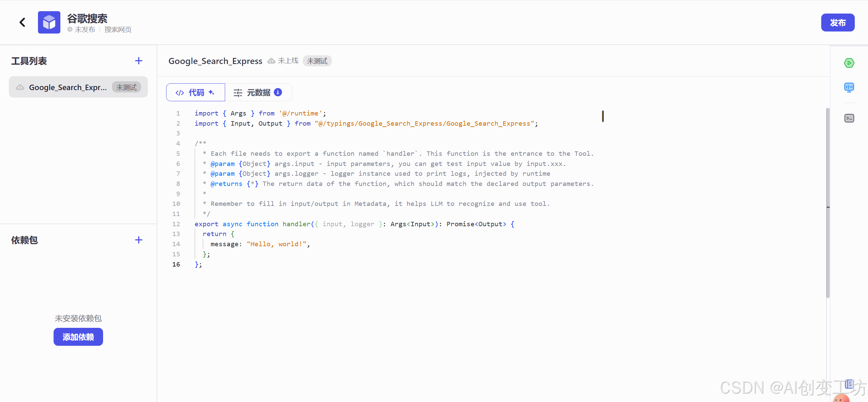Image resolution: width=868 pixels, height=402 pixels.
Task: Click the AI sparkle icon on 代码 tab
Action: 211,92
